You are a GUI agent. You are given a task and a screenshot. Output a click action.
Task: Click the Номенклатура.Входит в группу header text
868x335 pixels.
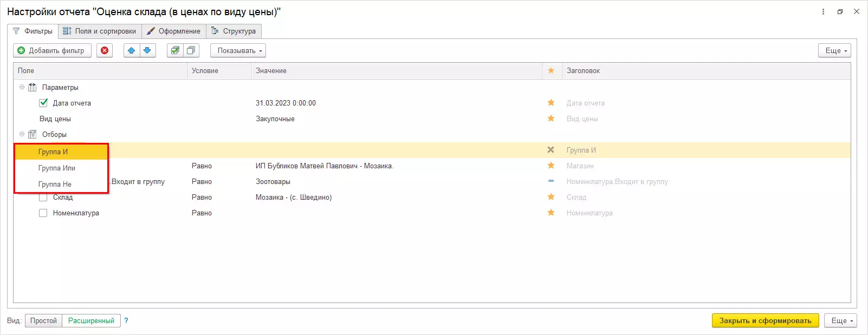617,181
